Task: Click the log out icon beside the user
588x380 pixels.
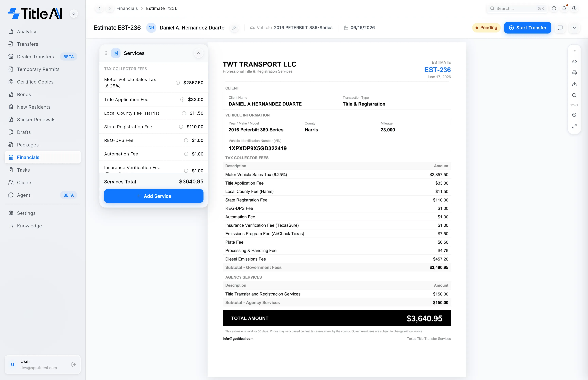Action: tap(73, 365)
